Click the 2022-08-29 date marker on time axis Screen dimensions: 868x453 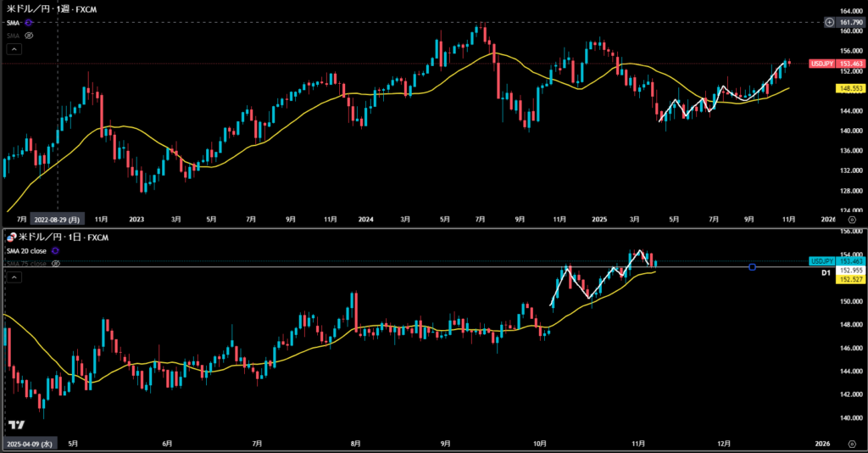click(x=56, y=218)
